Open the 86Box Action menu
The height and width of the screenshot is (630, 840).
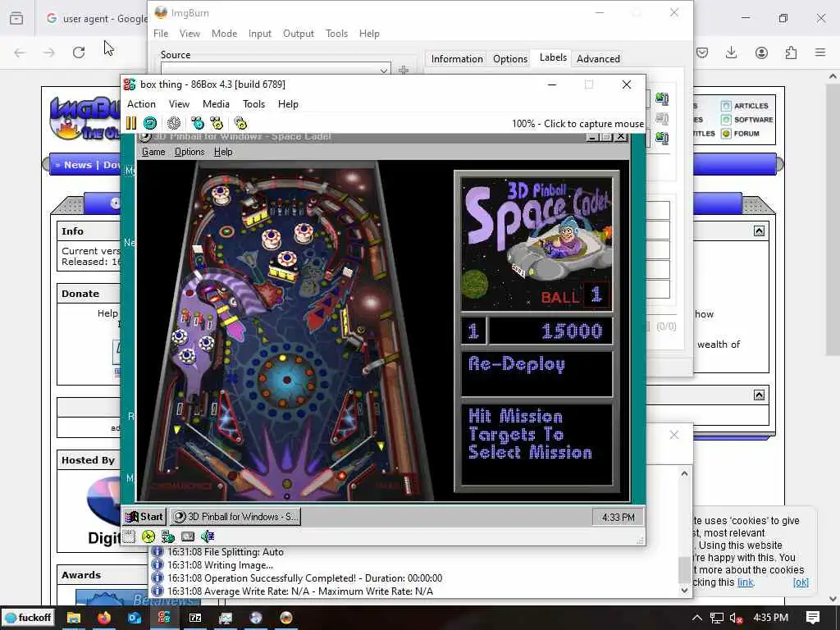(x=141, y=104)
